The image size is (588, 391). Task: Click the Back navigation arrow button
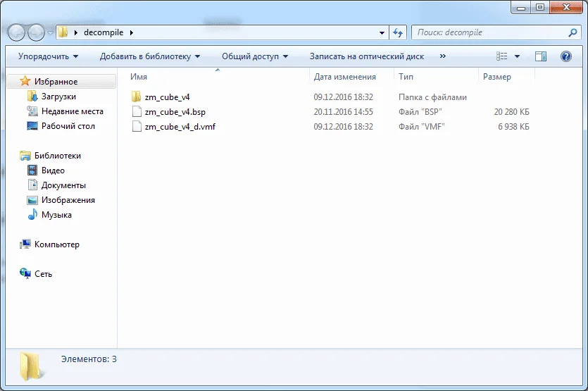pos(17,32)
